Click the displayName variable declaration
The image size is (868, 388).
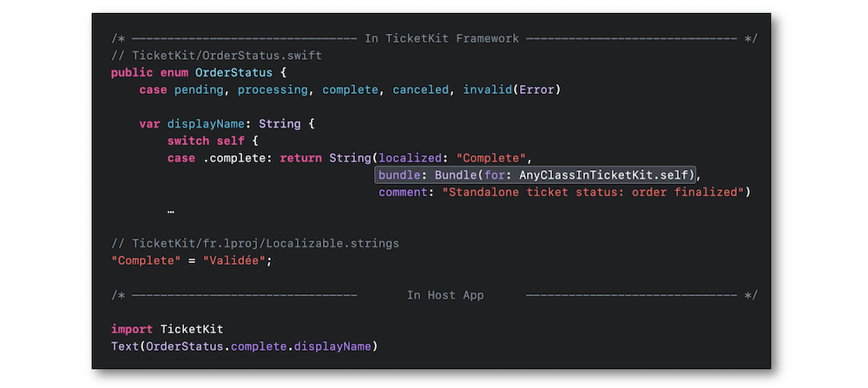227,124
